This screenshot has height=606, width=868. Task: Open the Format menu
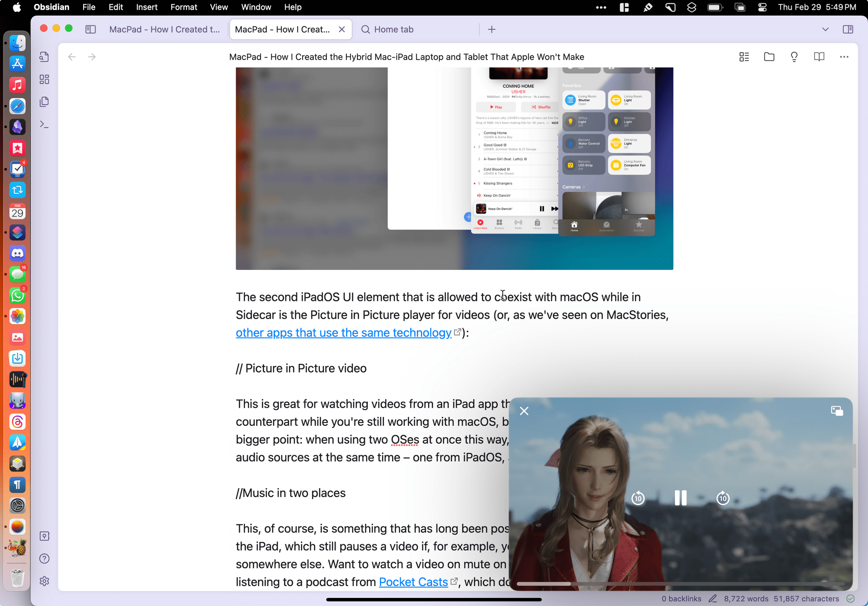tap(184, 7)
